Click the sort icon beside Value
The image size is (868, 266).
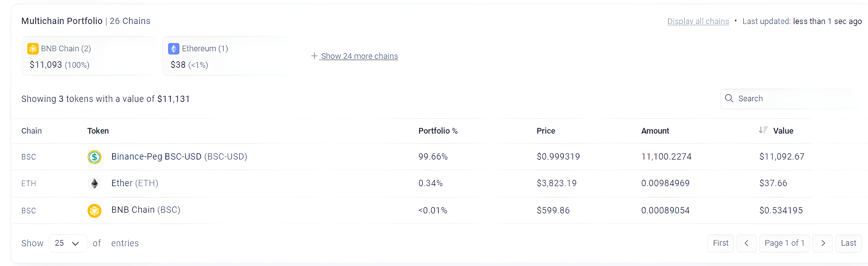[763, 130]
